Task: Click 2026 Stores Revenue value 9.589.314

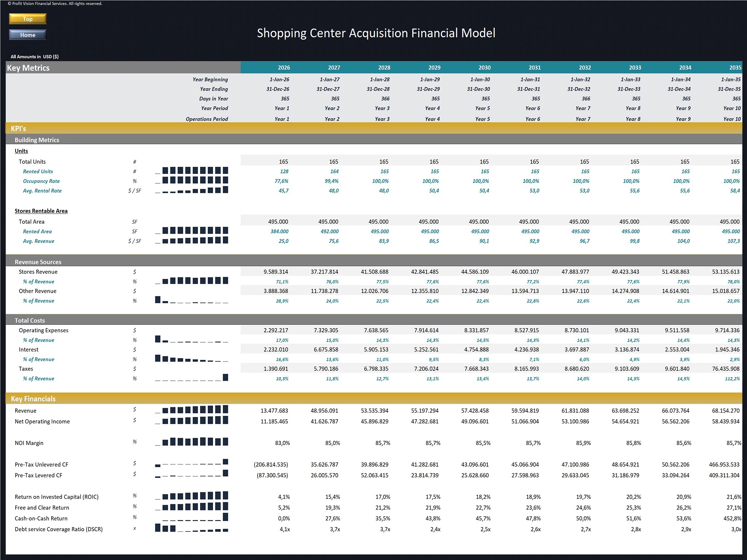Action: (x=276, y=272)
